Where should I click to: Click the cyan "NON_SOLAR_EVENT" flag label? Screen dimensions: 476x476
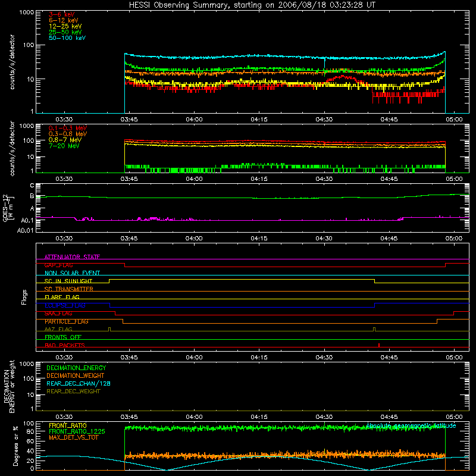pyautogui.click(x=72, y=273)
